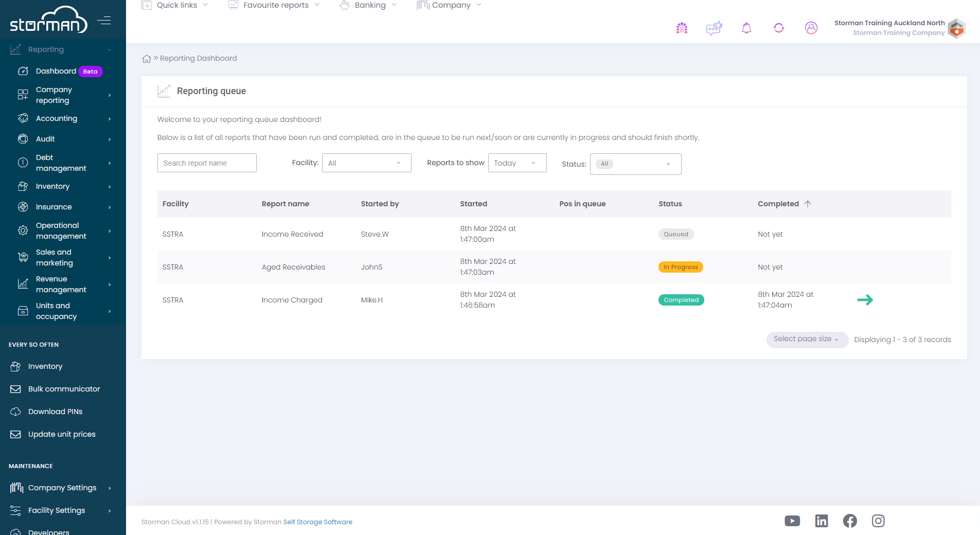Click the Mike.H started-by cell
Screen dimensions: 980x535
coord(372,300)
